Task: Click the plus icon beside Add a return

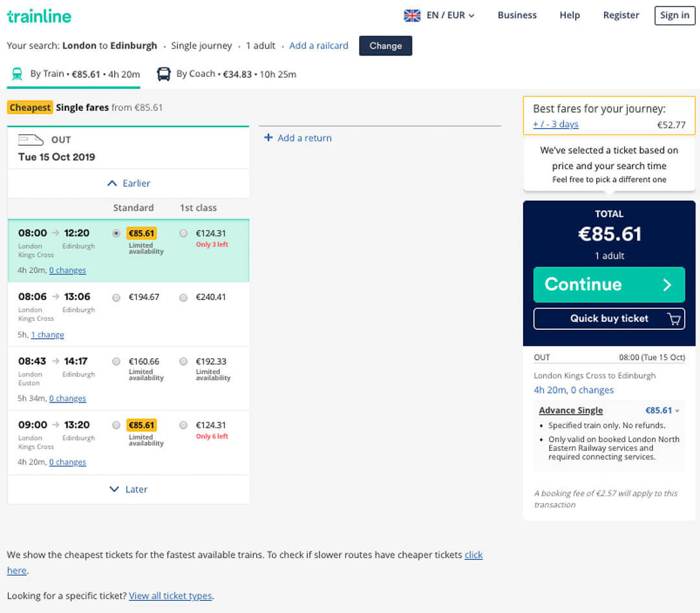Action: click(x=268, y=137)
